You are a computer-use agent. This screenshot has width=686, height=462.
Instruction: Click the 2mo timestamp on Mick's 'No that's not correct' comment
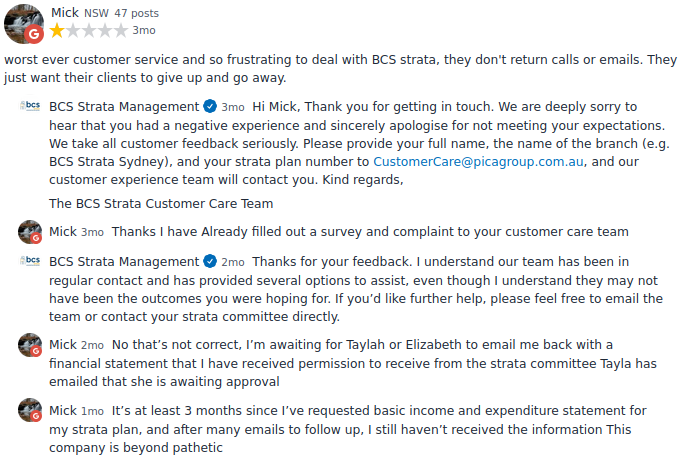point(92,345)
